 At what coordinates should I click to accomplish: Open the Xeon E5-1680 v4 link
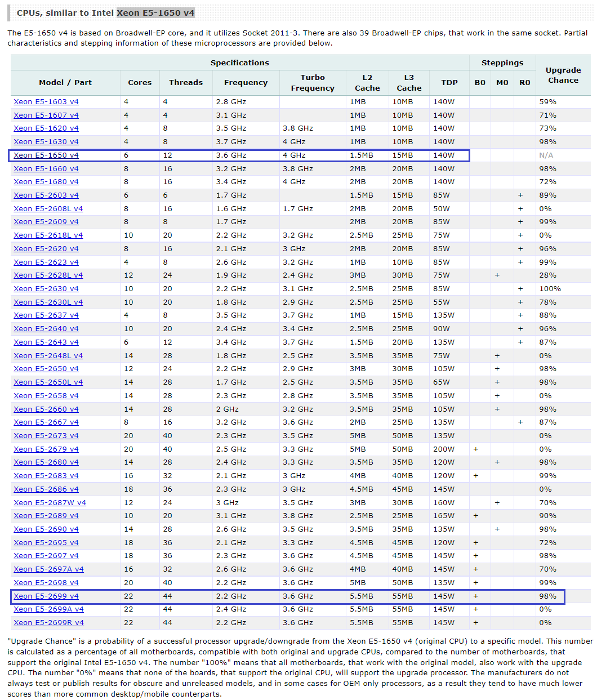coord(46,182)
